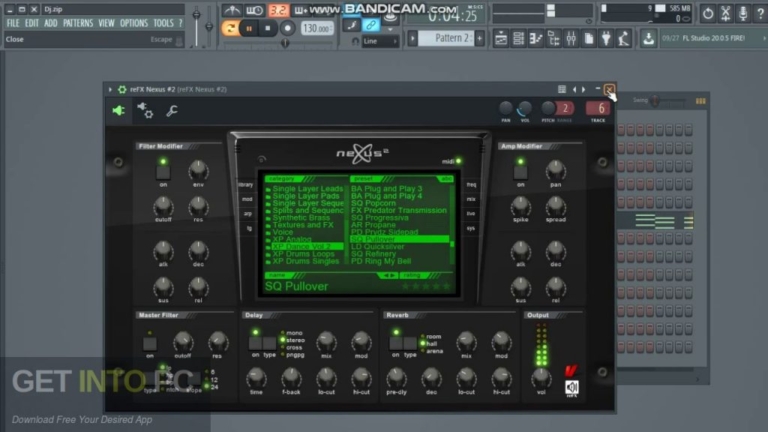Click the arrow left of Pattern 2
The height and width of the screenshot is (432, 768).
coord(412,38)
